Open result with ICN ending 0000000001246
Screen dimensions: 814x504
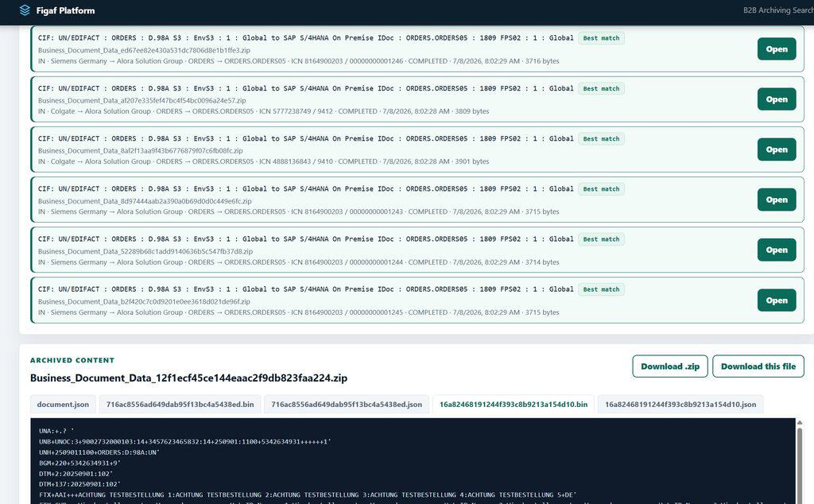(x=776, y=49)
